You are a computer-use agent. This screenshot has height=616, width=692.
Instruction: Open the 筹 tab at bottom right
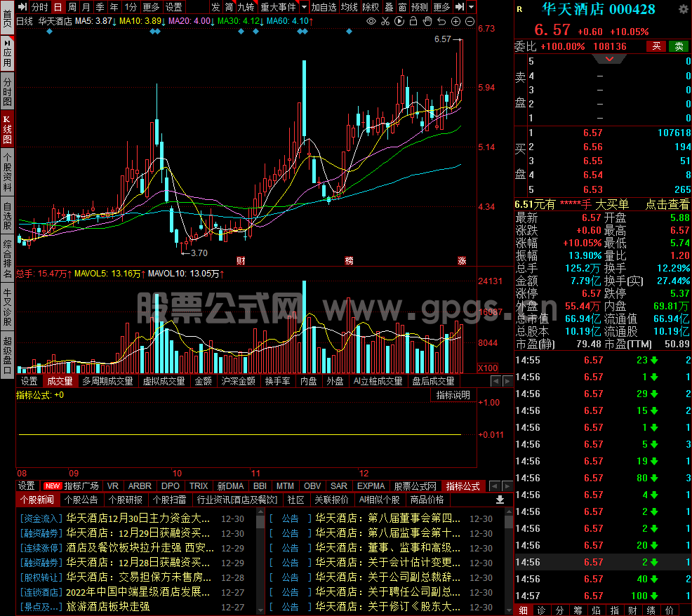click(578, 610)
